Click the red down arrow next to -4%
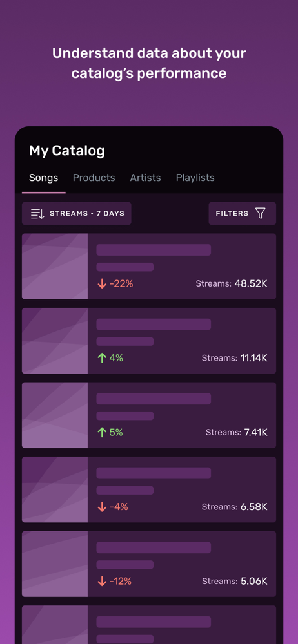Screen dimensions: 298x644 pyautogui.click(x=102, y=507)
